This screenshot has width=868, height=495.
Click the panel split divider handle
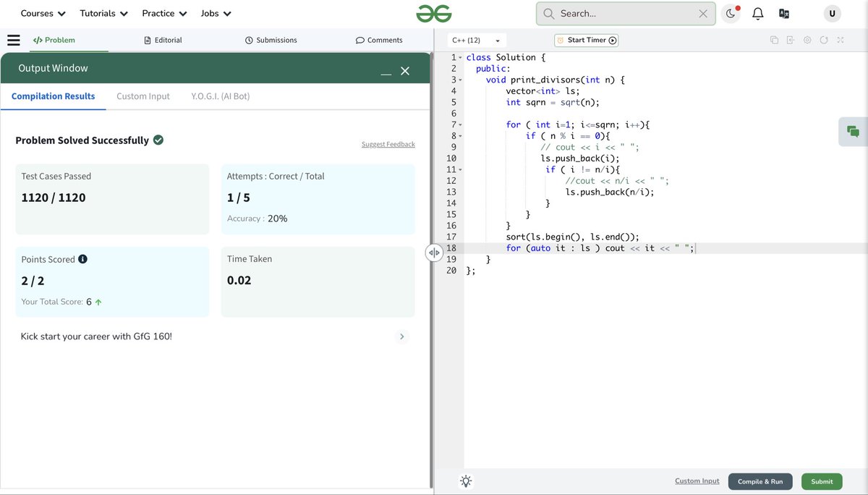click(434, 253)
